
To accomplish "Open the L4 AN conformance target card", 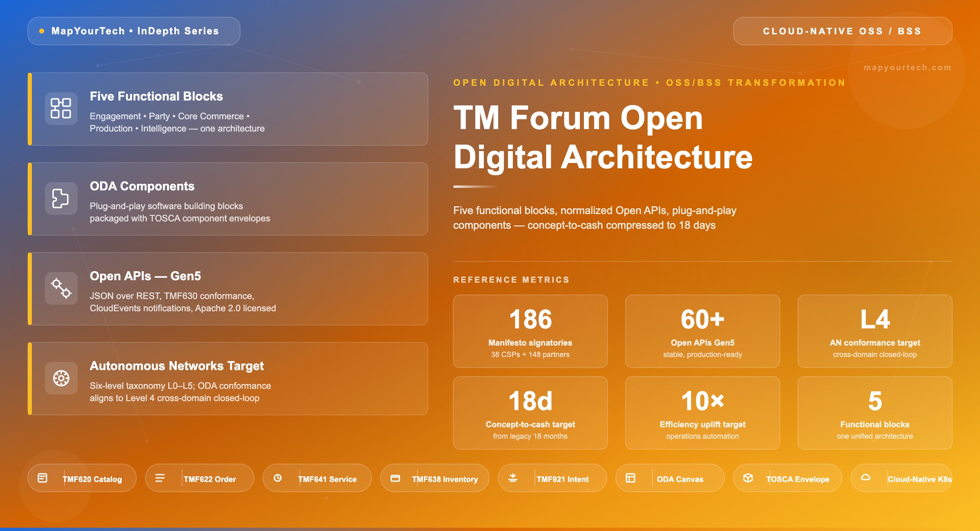I will coord(875,331).
